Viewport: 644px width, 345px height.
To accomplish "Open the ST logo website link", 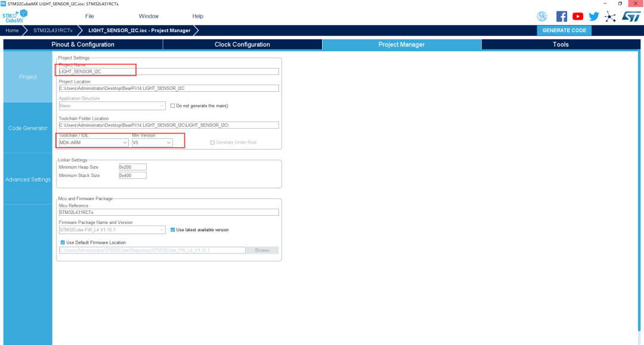I will pos(631,17).
